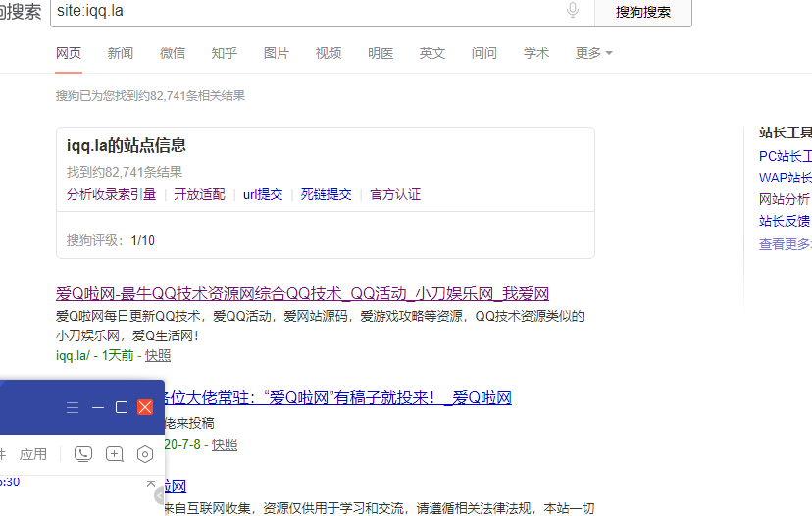
Task: Click the 搜狗已为您找到约82,741条相关结果 line
Action: (x=150, y=96)
